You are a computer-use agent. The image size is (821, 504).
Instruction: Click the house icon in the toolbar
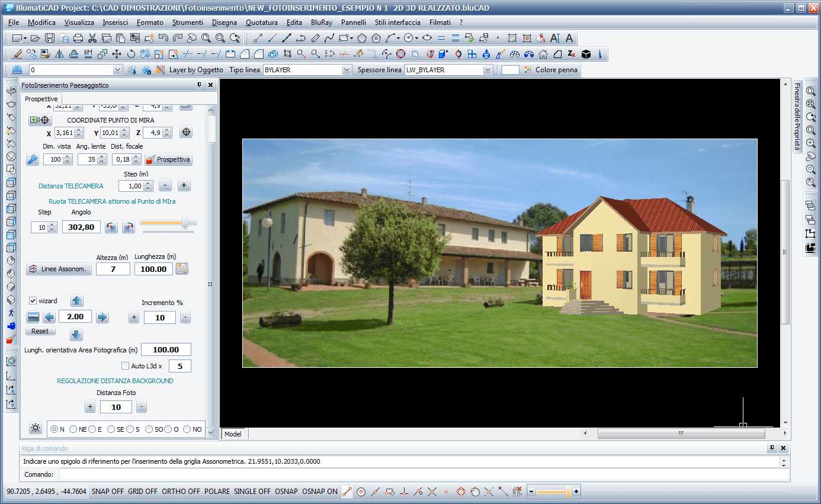coord(543,54)
